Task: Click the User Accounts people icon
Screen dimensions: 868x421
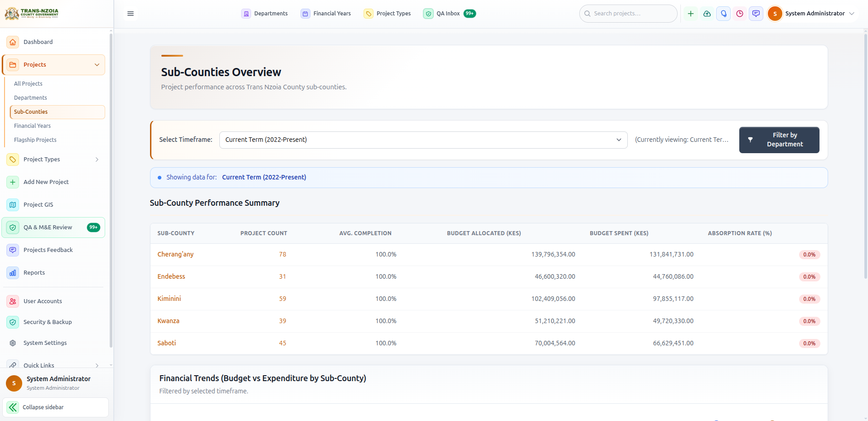Action: coord(13,301)
